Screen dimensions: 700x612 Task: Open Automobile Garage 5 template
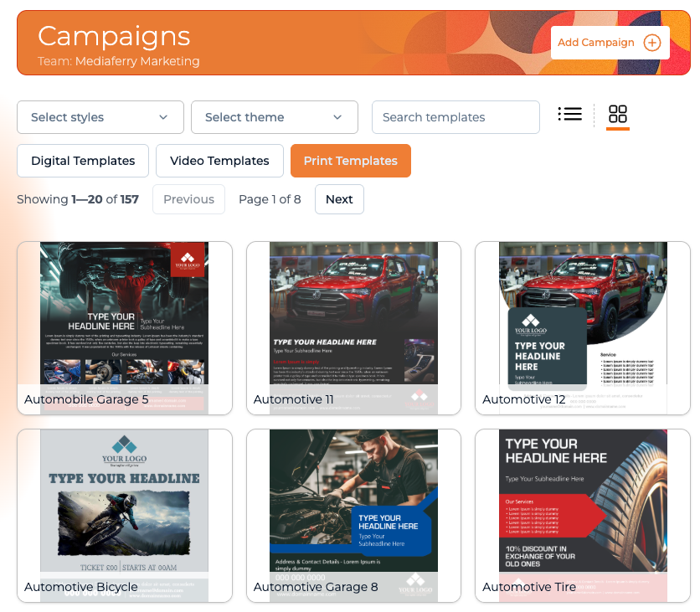coord(124,327)
